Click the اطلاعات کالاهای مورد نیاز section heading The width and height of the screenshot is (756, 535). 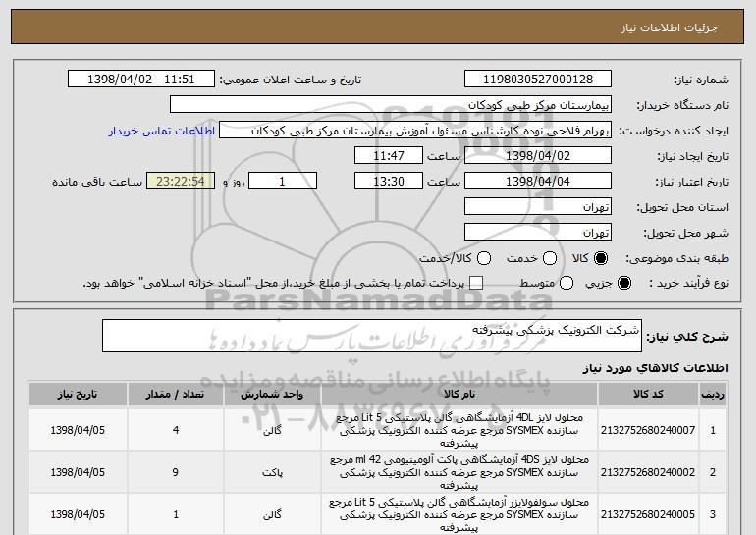tap(655, 368)
